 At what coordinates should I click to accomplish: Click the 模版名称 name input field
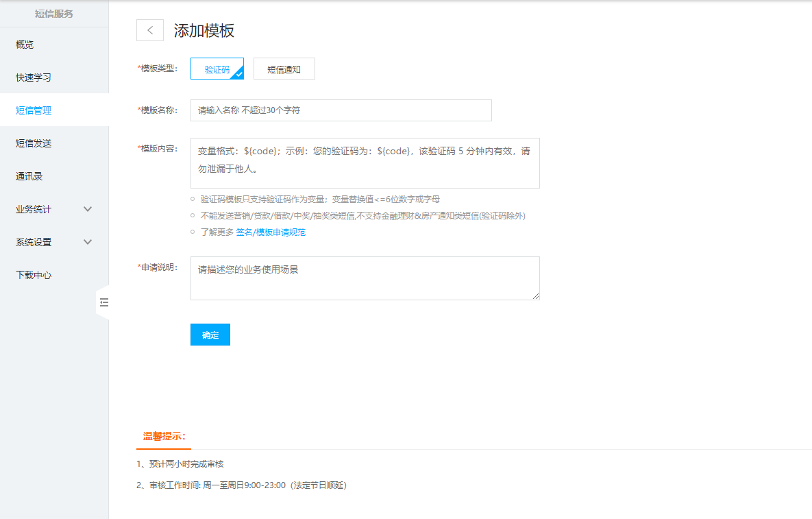coord(341,110)
